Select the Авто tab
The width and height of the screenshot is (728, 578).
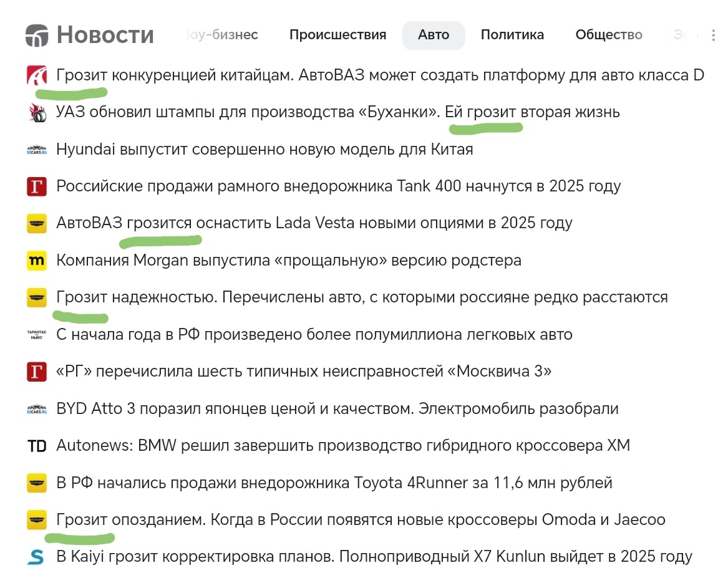pyautogui.click(x=433, y=36)
